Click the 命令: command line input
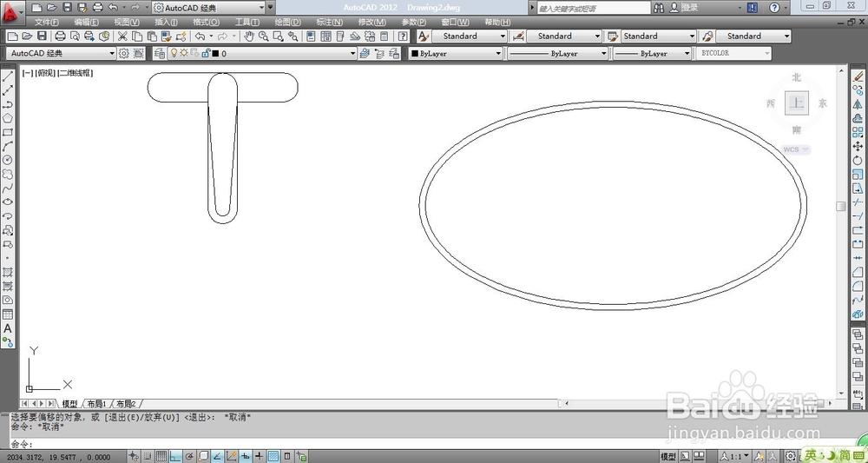 click(x=431, y=444)
